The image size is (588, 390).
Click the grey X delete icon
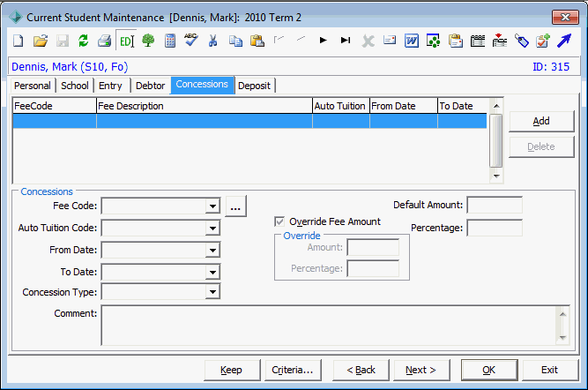[x=368, y=41]
